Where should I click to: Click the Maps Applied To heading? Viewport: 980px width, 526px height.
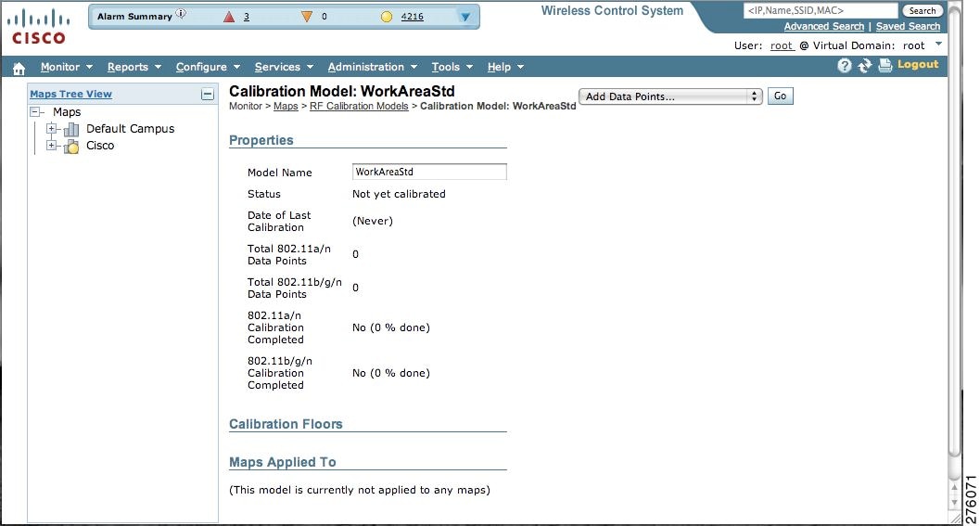[x=283, y=462]
